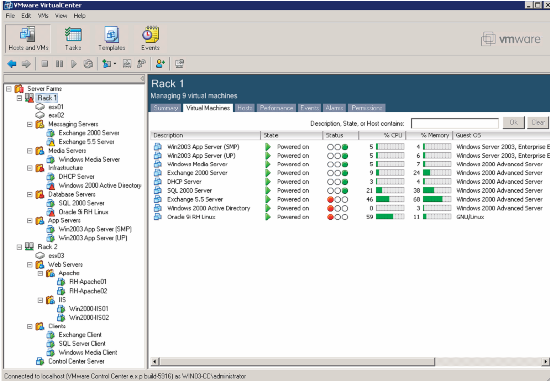Collapse the Messaging Servers group
Image resolution: width=550 pixels, height=381 pixels.
pos(30,124)
